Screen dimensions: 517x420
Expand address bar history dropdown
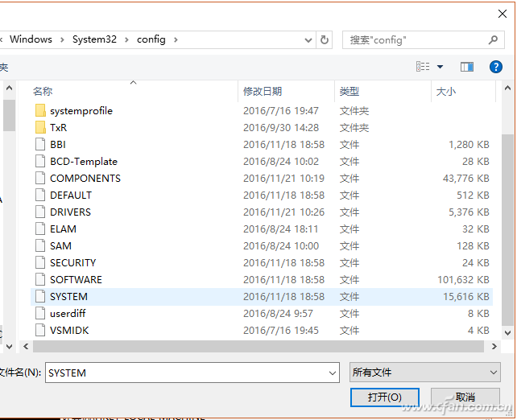click(308, 40)
